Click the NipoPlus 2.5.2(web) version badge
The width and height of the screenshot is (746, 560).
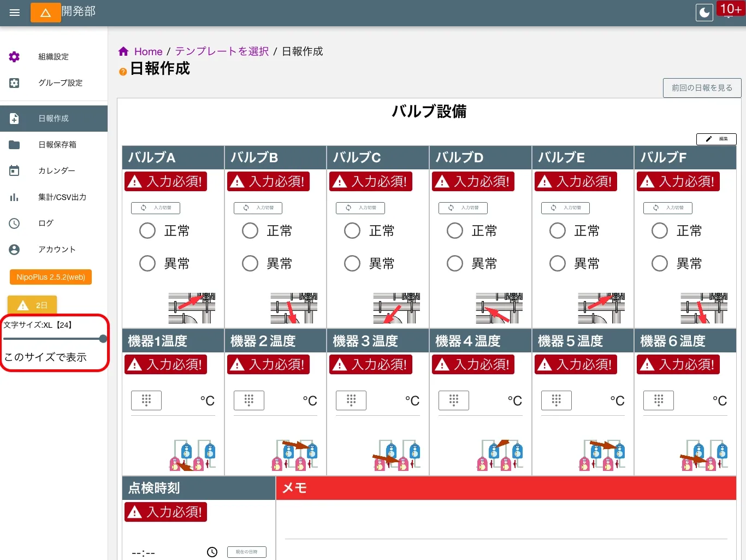point(51,277)
